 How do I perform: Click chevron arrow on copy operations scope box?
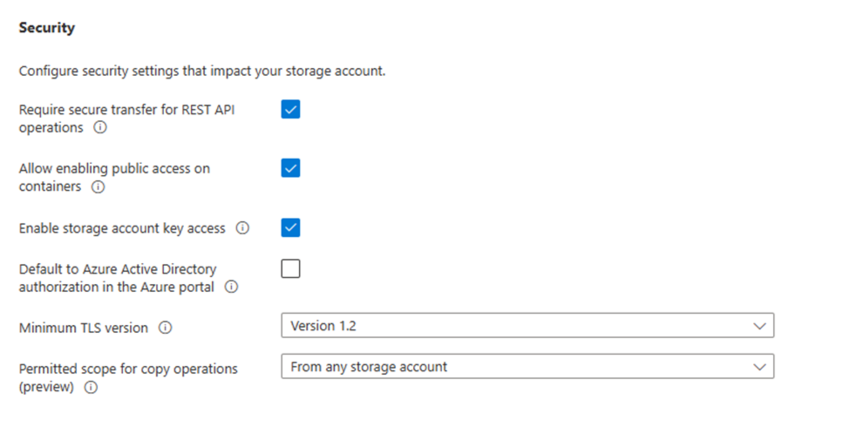point(759,367)
